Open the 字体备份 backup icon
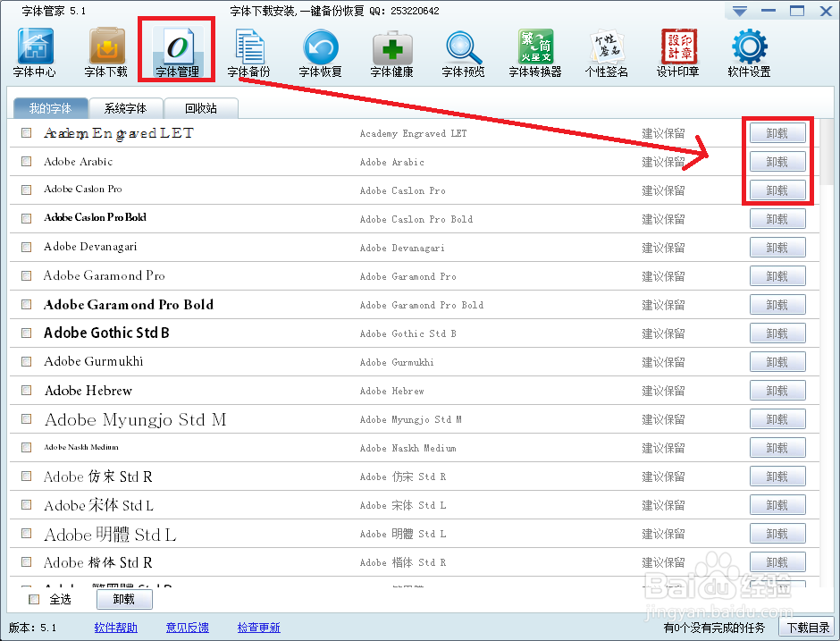The height and width of the screenshot is (641, 840). [249, 53]
